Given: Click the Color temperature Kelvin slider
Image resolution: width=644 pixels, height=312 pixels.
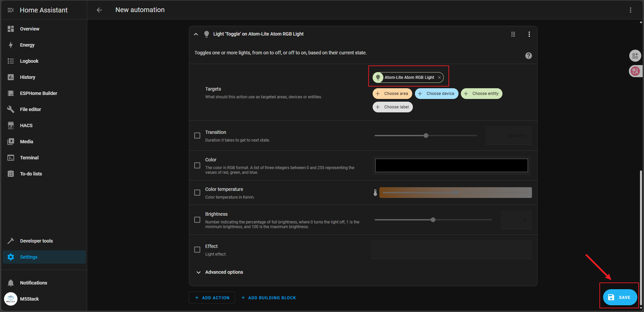Looking at the screenshot, I should point(455,193).
